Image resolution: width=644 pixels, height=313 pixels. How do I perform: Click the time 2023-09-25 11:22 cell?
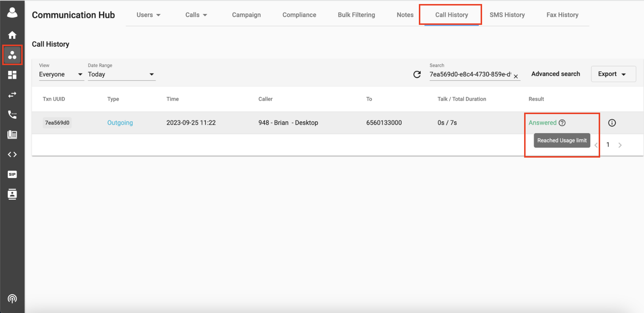[x=191, y=123]
